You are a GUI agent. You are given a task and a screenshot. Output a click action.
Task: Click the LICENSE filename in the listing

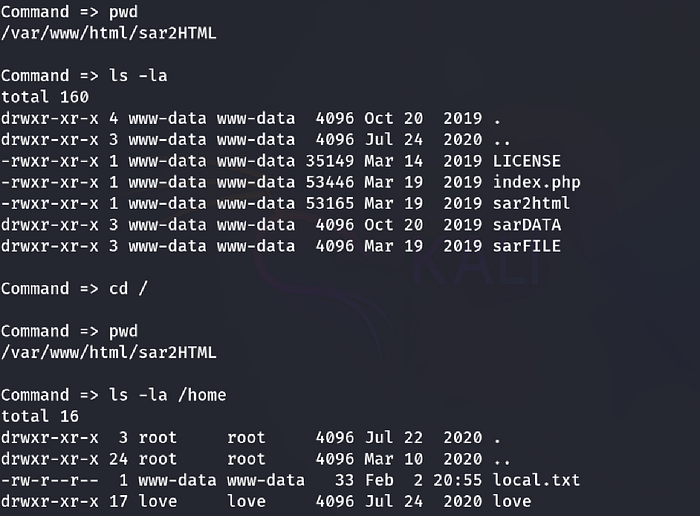526,161
